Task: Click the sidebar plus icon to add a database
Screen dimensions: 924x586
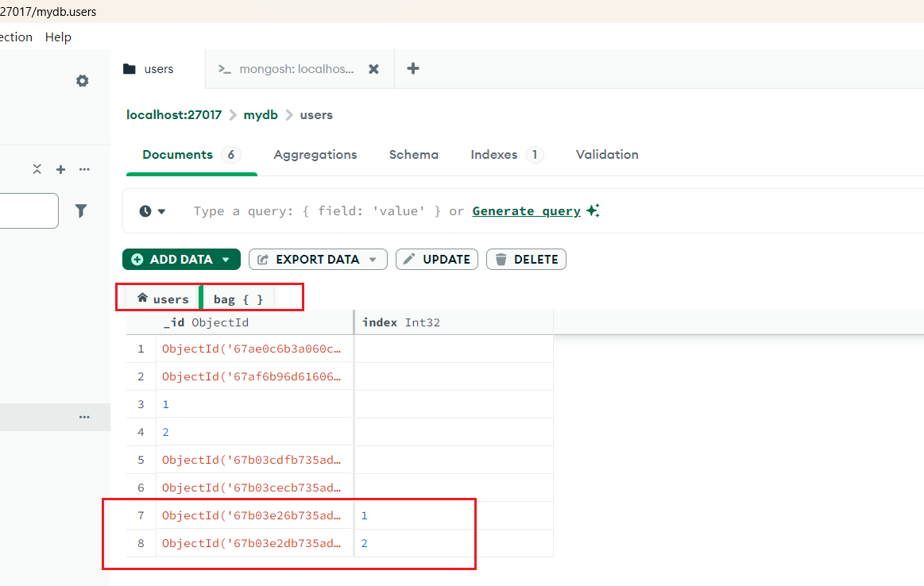Action: tap(60, 169)
